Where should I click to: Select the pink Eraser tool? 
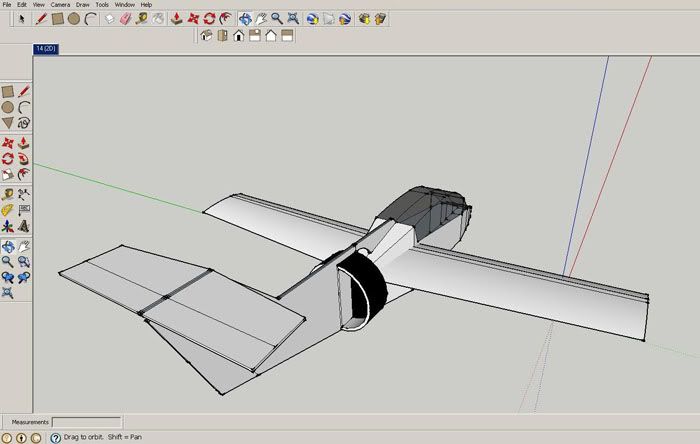pos(126,19)
